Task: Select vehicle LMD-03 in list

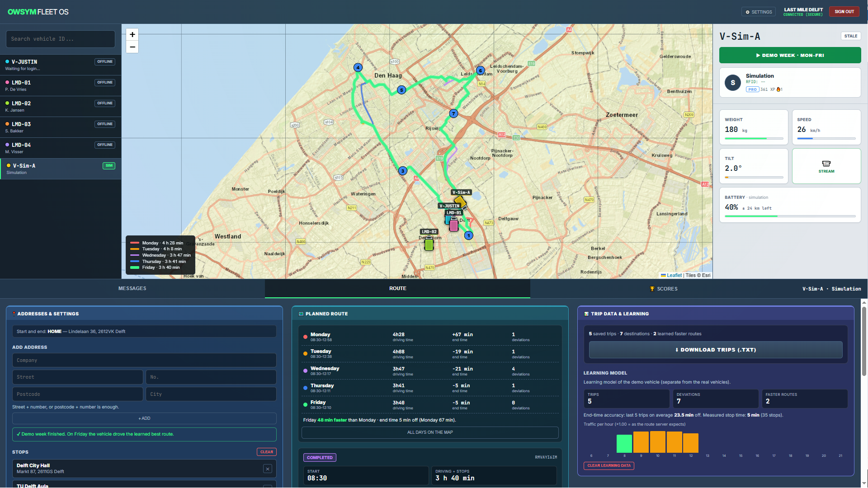Action: (x=61, y=127)
